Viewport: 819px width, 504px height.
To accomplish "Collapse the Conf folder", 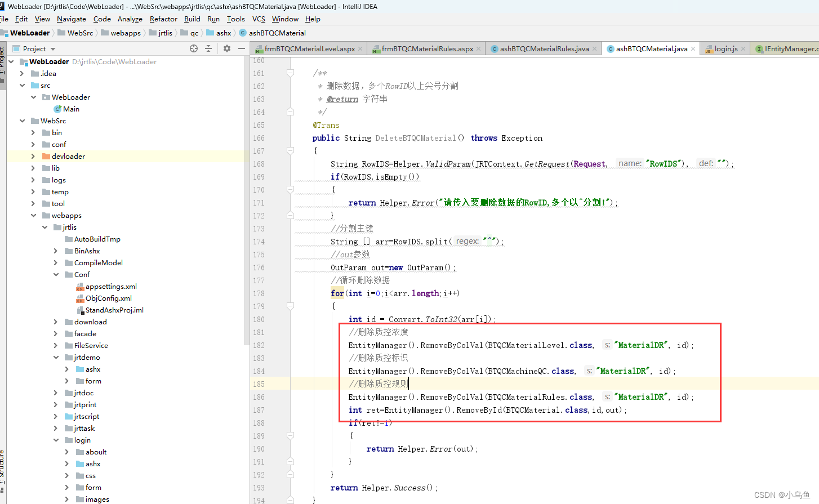I will tap(56, 274).
